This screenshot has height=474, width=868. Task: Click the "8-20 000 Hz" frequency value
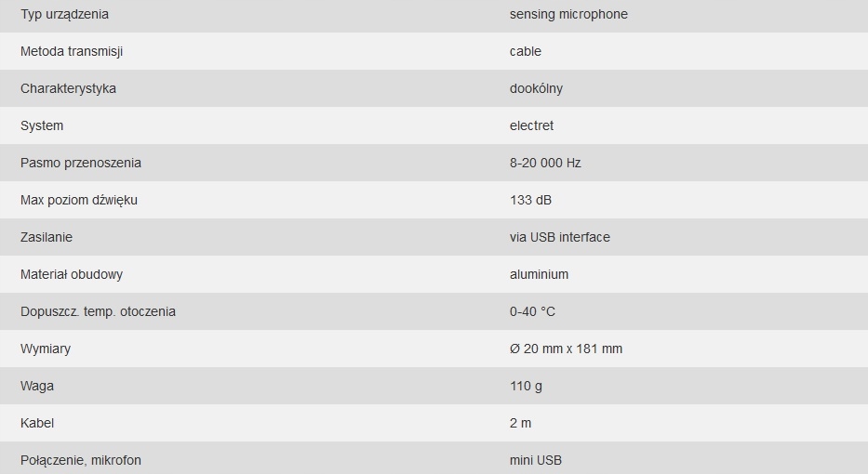pos(545,163)
